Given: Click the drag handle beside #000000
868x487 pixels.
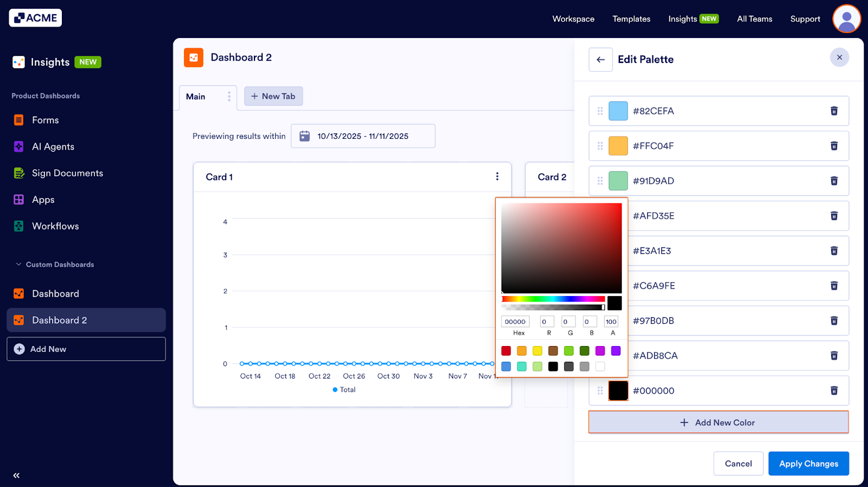Looking at the screenshot, I should tap(600, 390).
